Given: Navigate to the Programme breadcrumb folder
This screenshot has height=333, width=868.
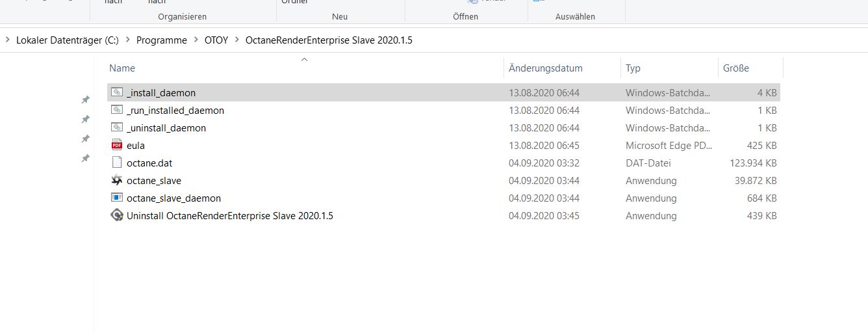Looking at the screenshot, I should point(162,40).
